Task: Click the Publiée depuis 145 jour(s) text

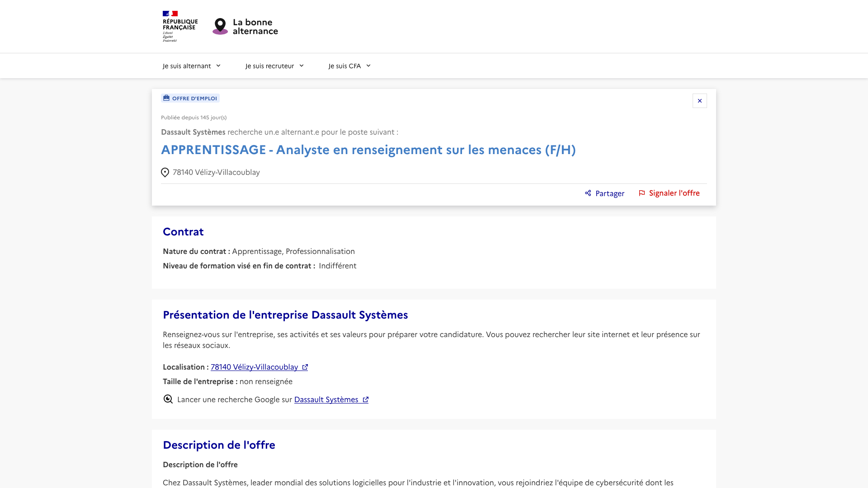Action: pyautogui.click(x=193, y=117)
